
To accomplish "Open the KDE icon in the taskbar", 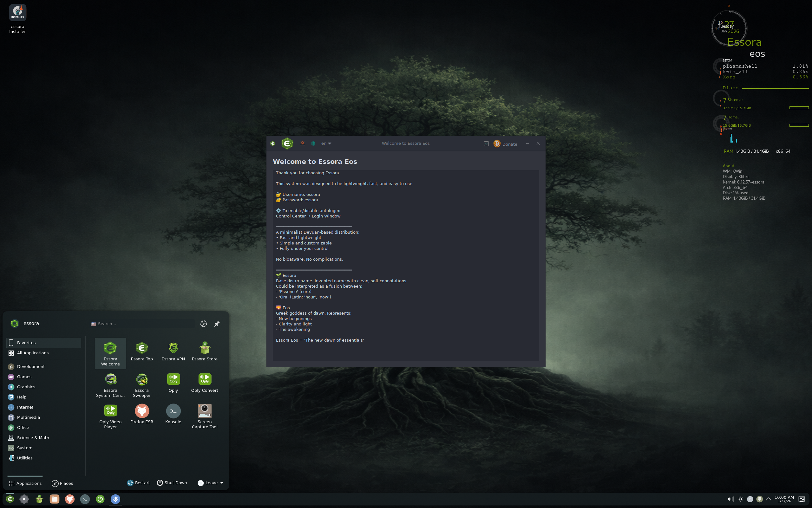I will click(115, 499).
